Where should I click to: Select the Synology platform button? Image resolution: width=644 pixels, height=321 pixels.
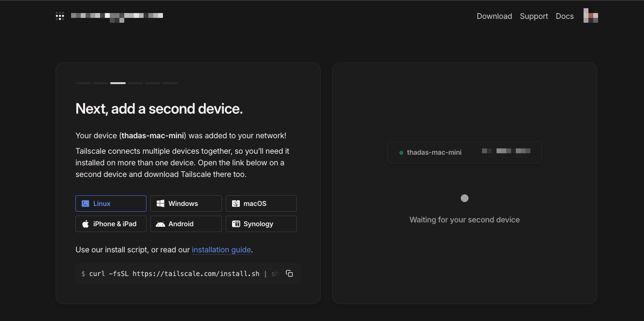261,224
